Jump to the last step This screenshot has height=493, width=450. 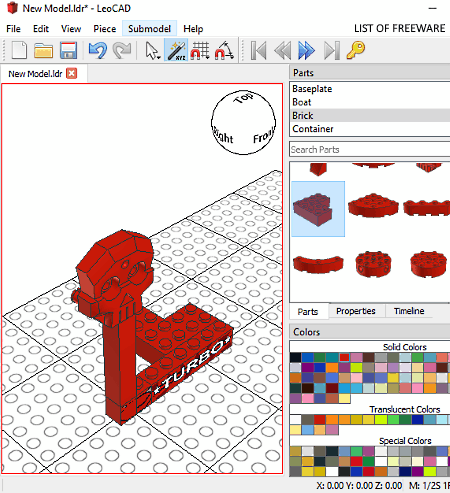tap(332, 50)
